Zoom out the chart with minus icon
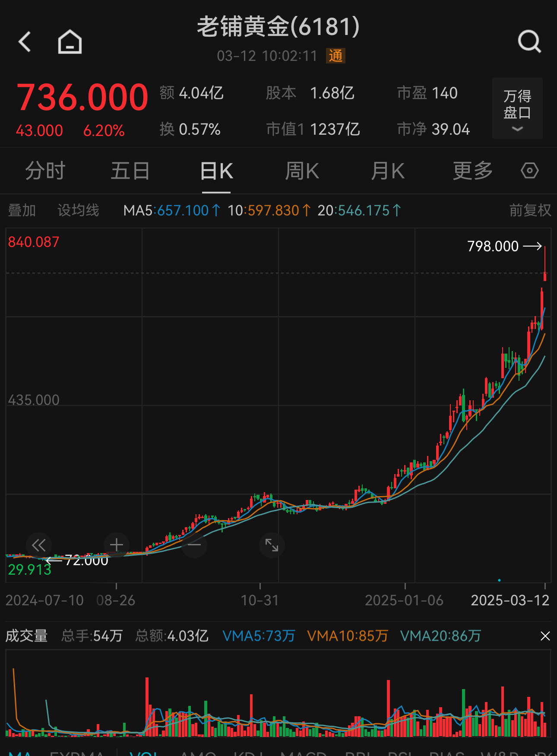The image size is (557, 756). click(x=194, y=545)
